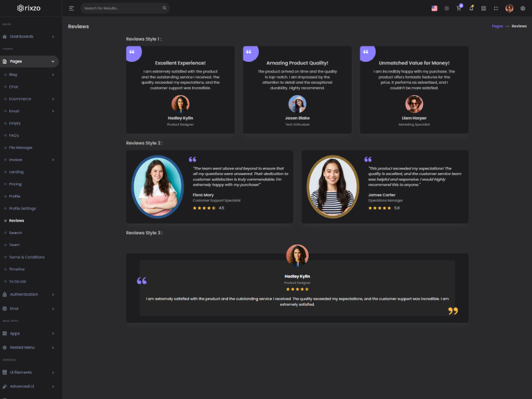Open the settings gear in header
Viewport: 532px width, 399px height.
(x=523, y=8)
